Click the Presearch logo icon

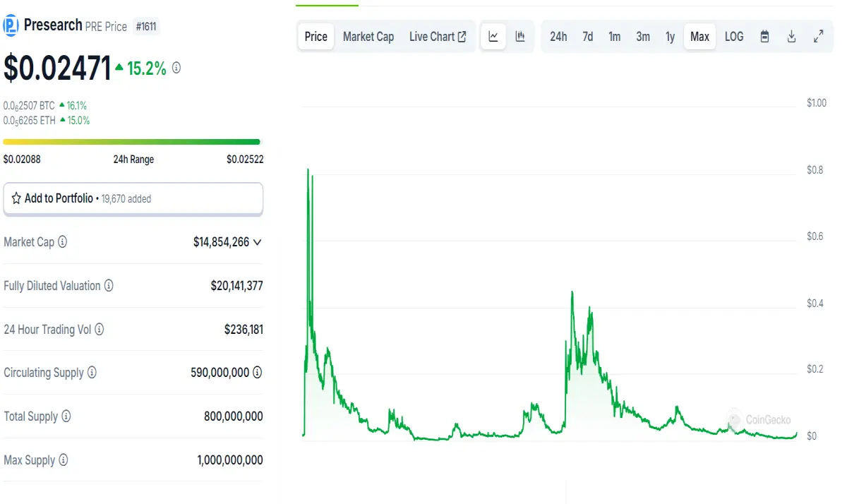(x=11, y=26)
